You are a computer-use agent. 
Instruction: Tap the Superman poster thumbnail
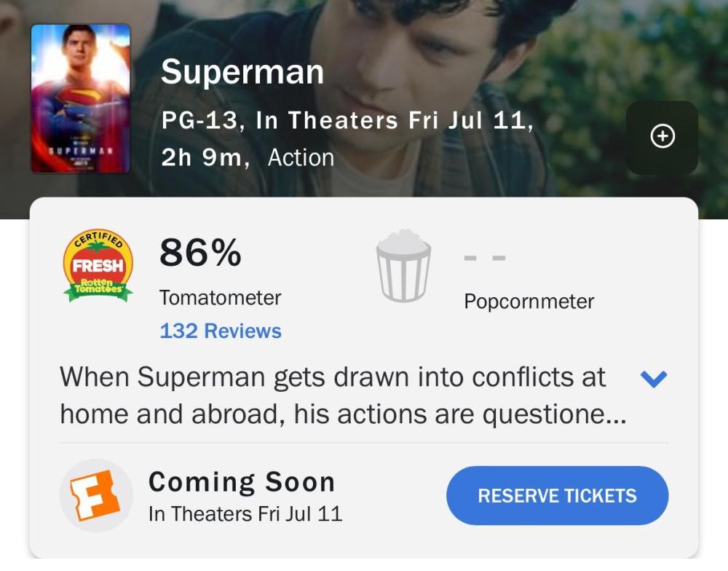click(x=81, y=99)
